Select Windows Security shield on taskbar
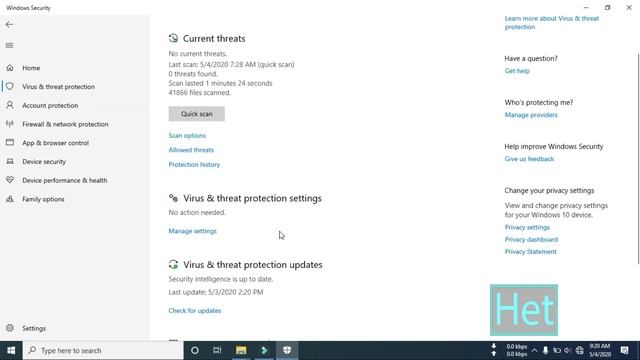 (287, 350)
